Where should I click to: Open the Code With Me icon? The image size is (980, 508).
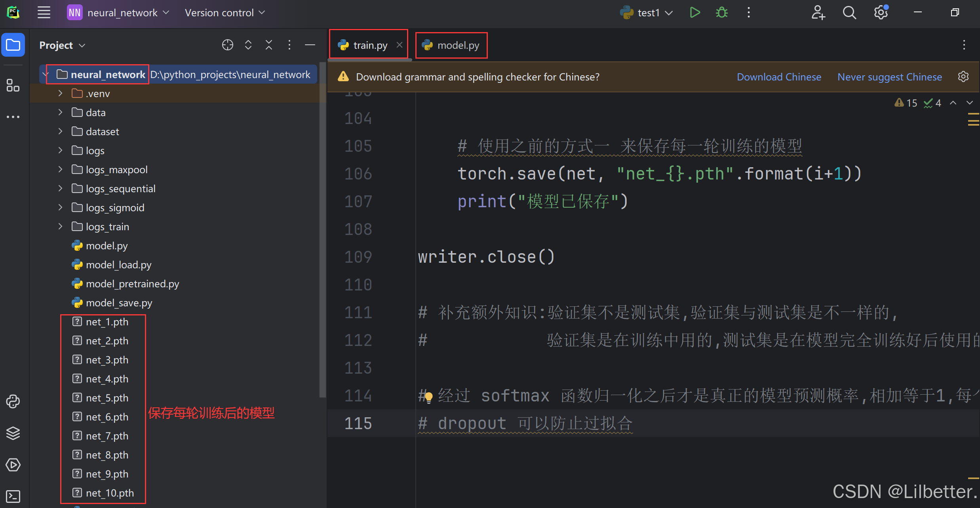click(x=818, y=13)
